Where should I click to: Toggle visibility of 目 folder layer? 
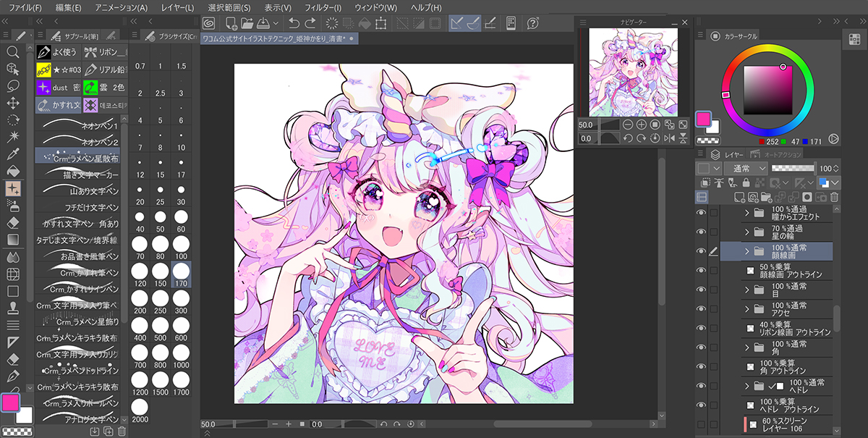(700, 290)
